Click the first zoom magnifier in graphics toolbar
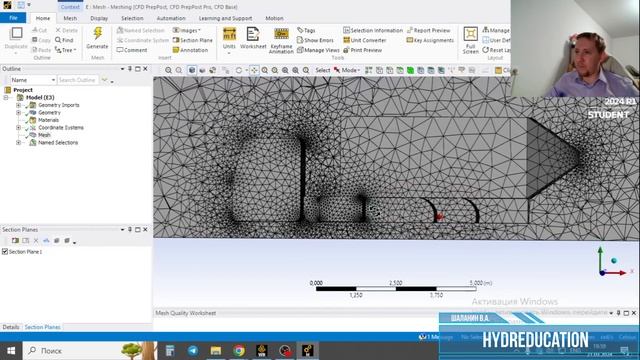Screen dimensions: 640x360 (168, 70)
